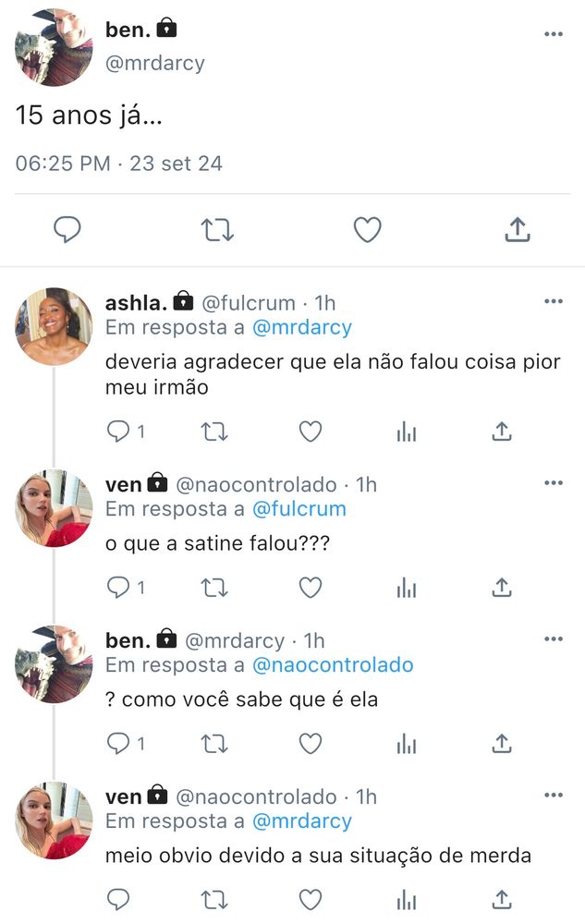Screen dimensions: 585x924
Task: Retweet the main tweet by ben.
Action: (x=217, y=230)
